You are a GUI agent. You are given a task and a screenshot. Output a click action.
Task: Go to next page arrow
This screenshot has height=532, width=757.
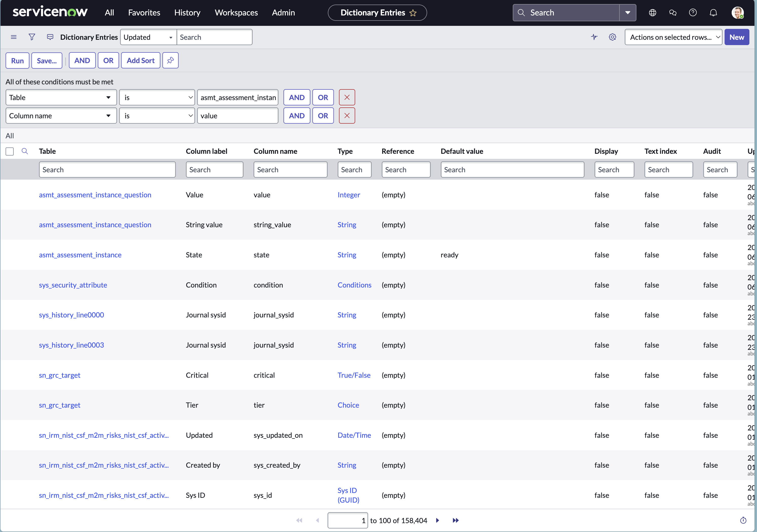tap(438, 520)
